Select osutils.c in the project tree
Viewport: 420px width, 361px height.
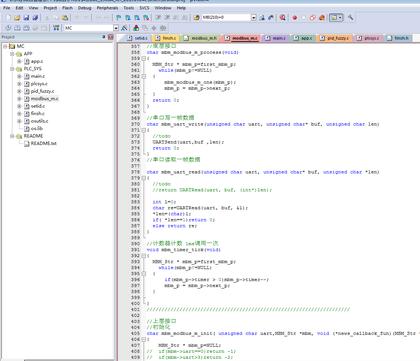pos(39,121)
